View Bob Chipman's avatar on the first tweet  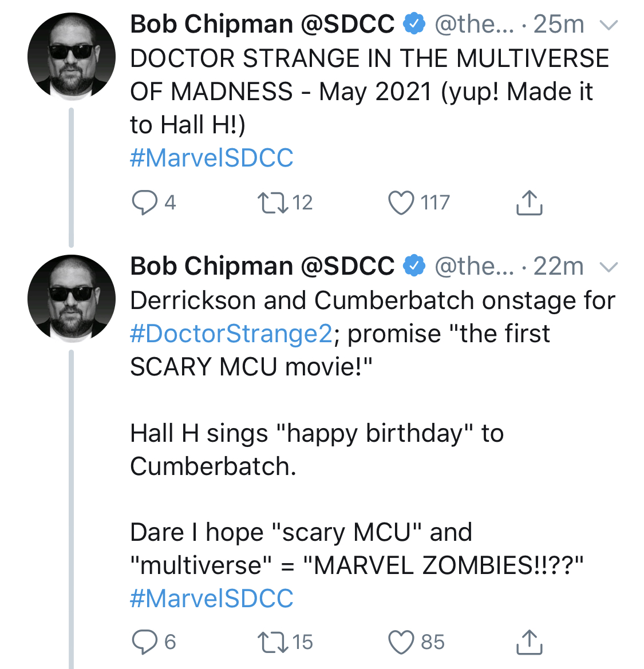coord(72,56)
